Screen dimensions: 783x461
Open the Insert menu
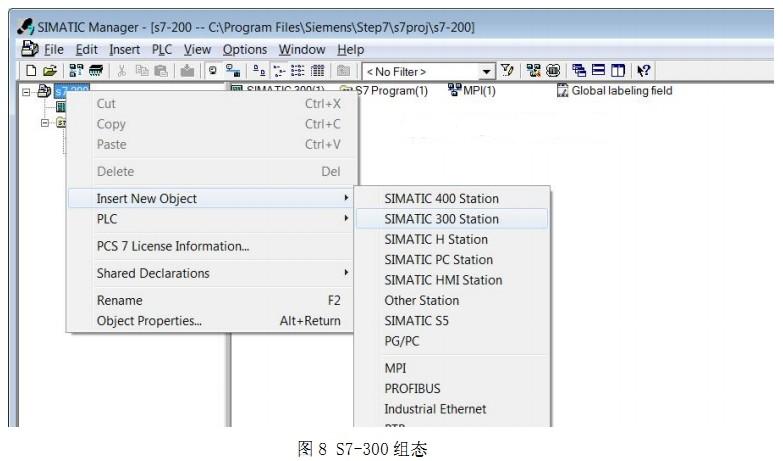click(x=124, y=49)
